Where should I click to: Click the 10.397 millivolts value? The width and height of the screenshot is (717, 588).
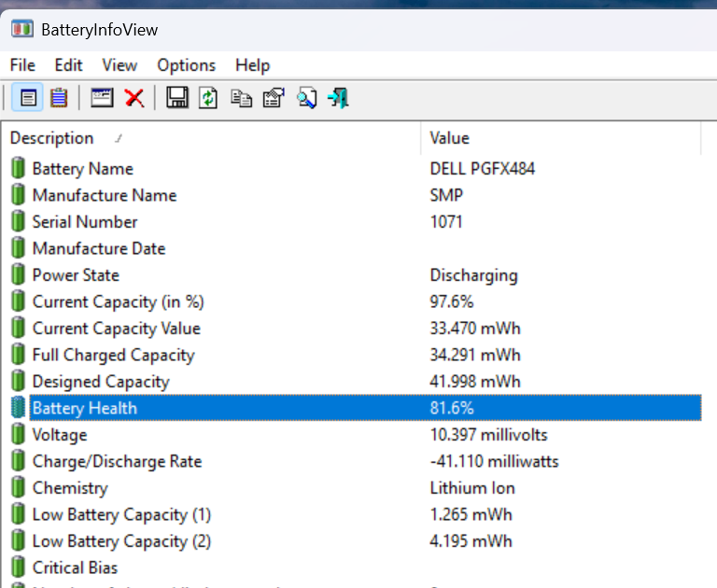click(x=488, y=434)
